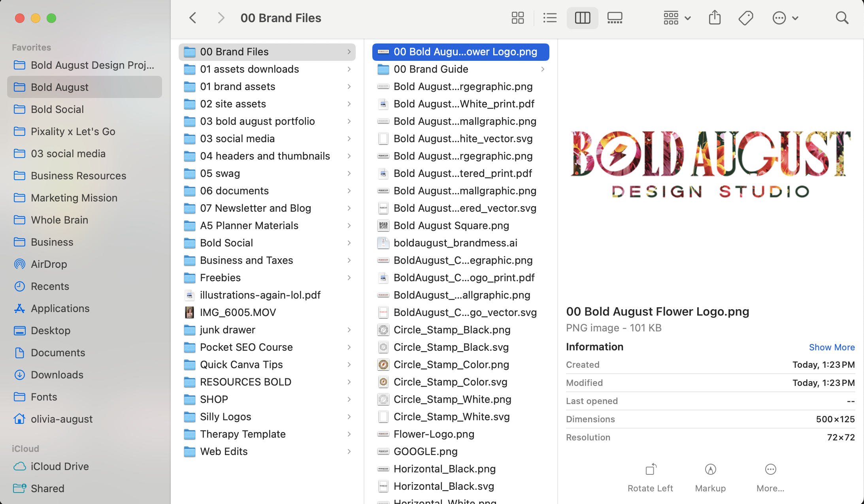Open the Group By dropdown
864x504 pixels.
[x=677, y=18]
